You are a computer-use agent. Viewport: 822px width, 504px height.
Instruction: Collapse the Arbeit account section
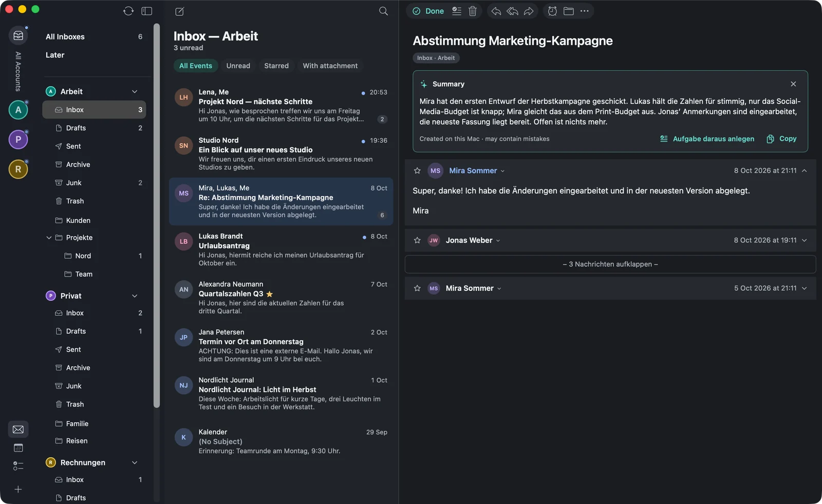tap(135, 91)
